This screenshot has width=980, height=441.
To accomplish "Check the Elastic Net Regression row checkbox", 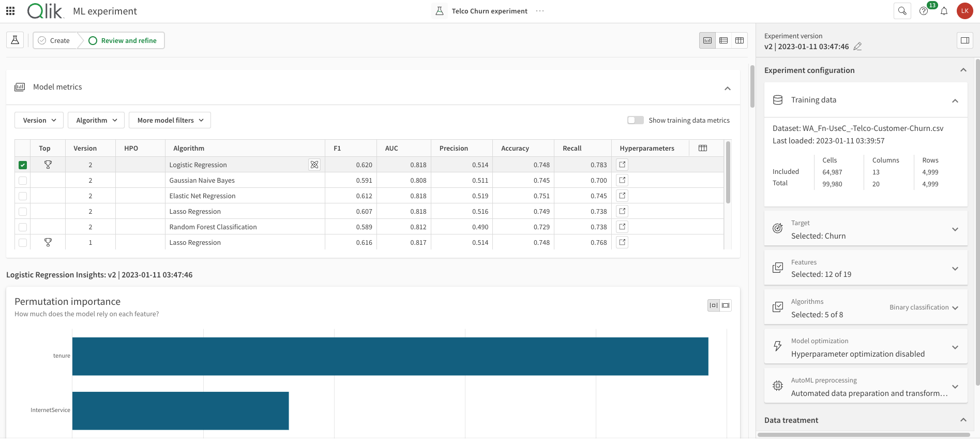I will point(23,196).
